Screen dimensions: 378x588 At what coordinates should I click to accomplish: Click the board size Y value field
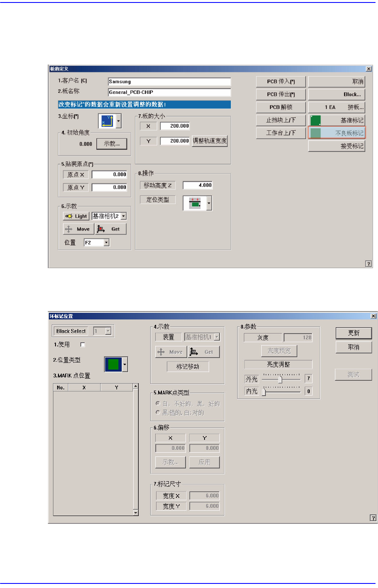coord(175,141)
